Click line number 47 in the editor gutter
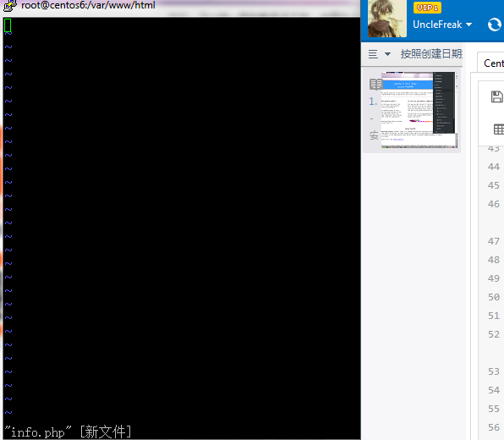504x440 pixels. click(493, 241)
